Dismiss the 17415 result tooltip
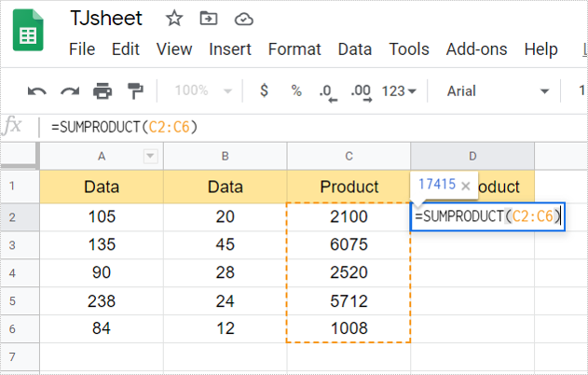The image size is (588, 375). [465, 186]
